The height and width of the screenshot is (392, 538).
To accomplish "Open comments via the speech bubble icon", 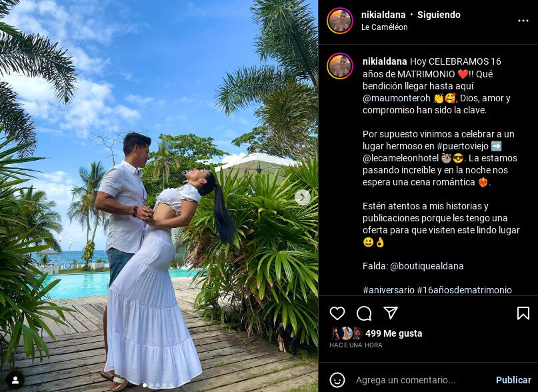I will click(x=364, y=313).
